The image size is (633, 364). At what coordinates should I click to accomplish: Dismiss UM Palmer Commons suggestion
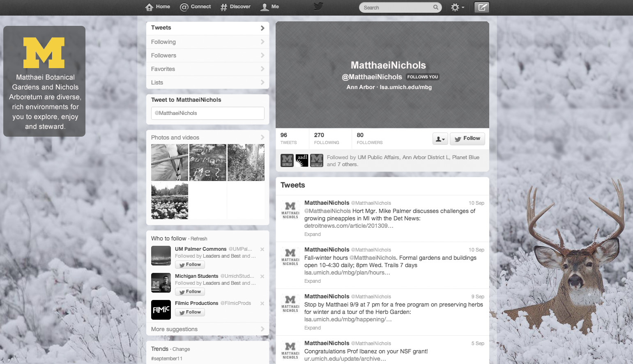(x=262, y=249)
